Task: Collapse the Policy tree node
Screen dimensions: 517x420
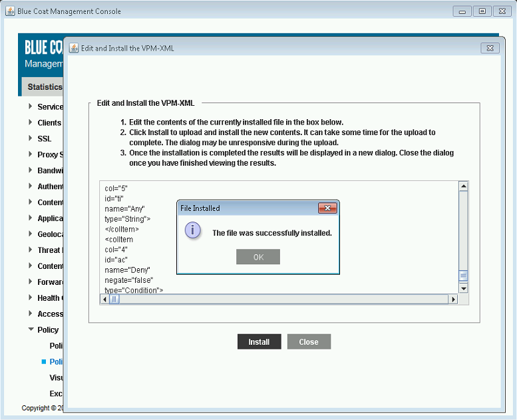Action: [x=31, y=329]
